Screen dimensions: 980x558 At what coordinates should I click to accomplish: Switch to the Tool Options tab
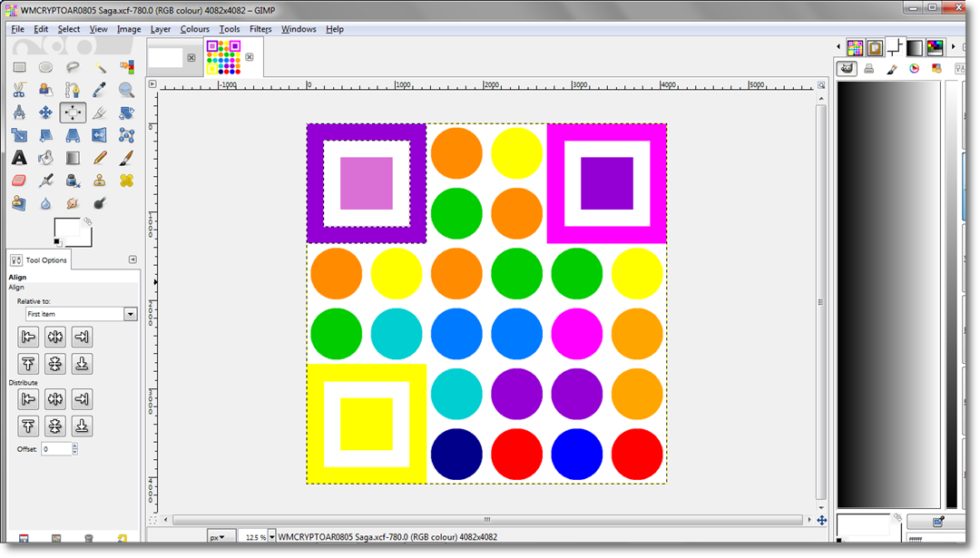(x=39, y=259)
